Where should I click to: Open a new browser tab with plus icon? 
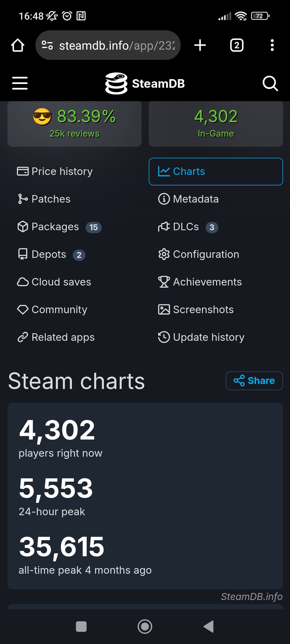click(200, 45)
